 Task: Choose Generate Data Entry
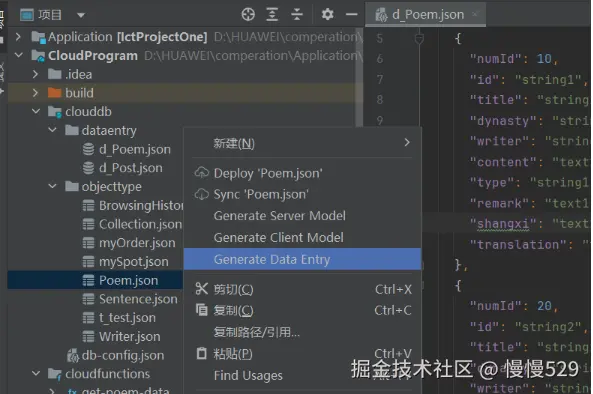(303, 259)
